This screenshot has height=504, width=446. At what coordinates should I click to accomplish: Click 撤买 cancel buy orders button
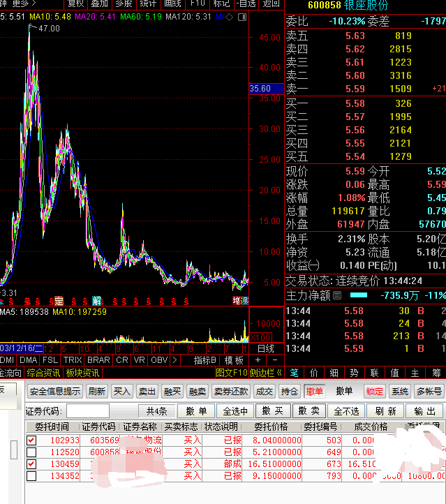[272, 411]
